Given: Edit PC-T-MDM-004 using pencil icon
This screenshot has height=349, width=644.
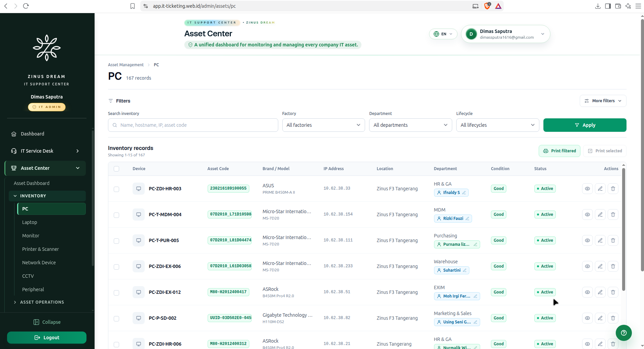Looking at the screenshot, I should pos(600,215).
